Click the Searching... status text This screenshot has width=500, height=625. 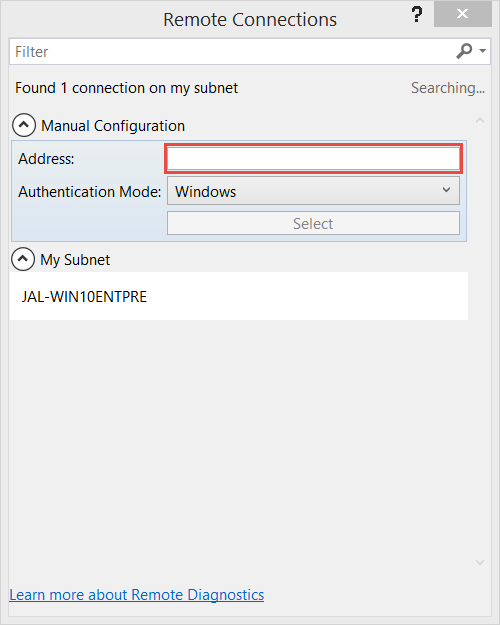coord(448,88)
